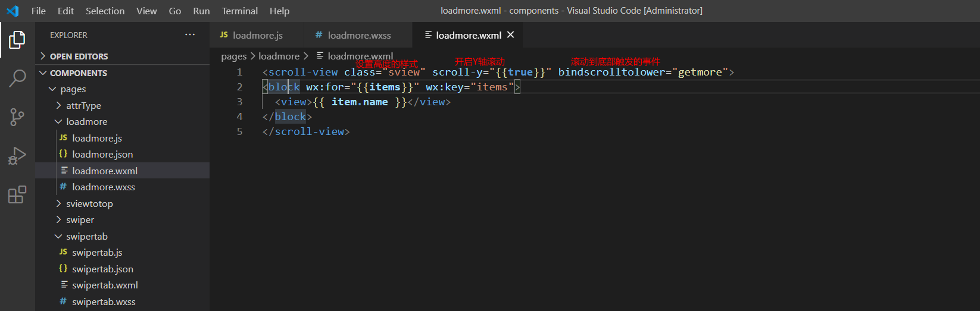Open the Run and Debug view
Screen dimensions: 980x311
click(17, 156)
